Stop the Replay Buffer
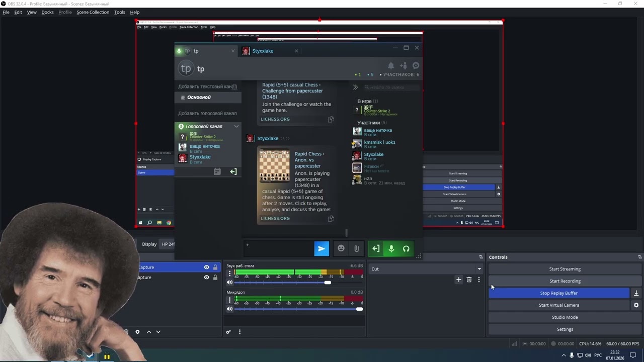 [559, 293]
